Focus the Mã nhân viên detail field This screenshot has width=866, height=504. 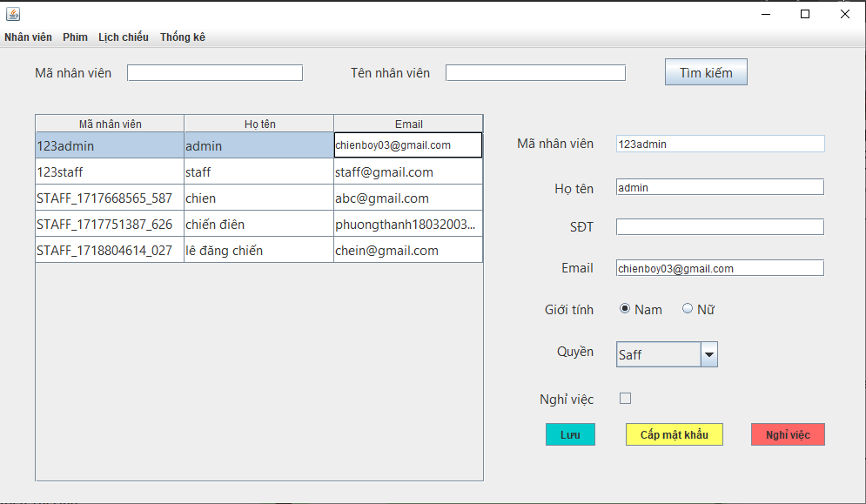click(720, 144)
